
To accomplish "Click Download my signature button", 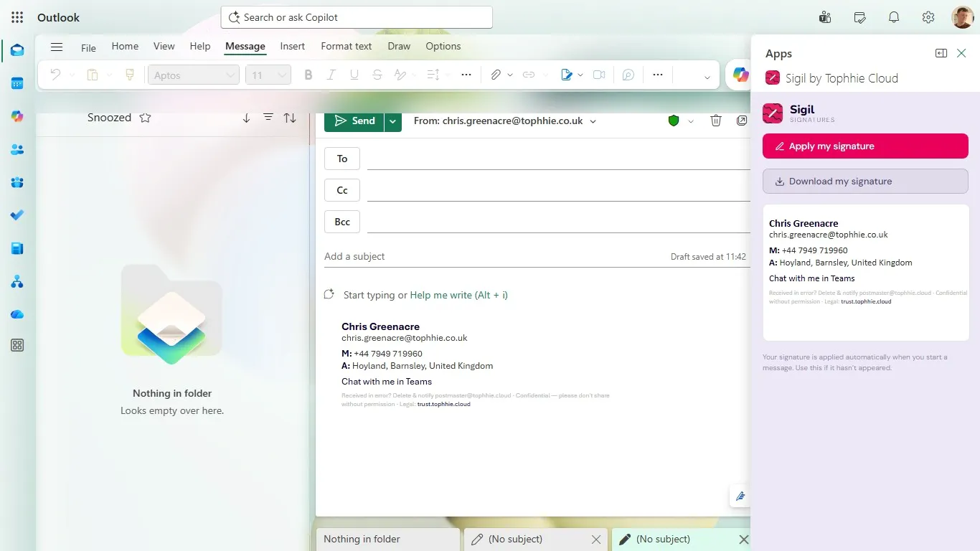I will click(865, 182).
